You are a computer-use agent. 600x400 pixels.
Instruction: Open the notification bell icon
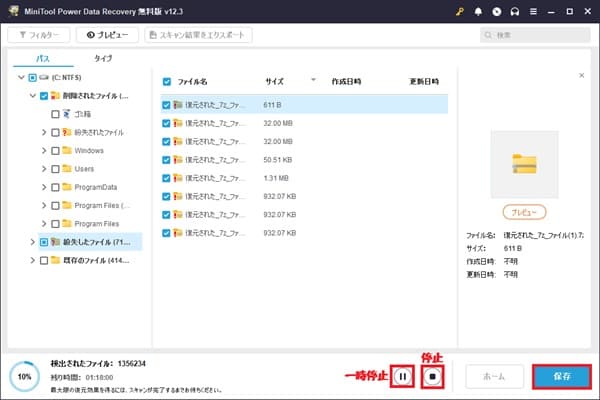[478, 11]
